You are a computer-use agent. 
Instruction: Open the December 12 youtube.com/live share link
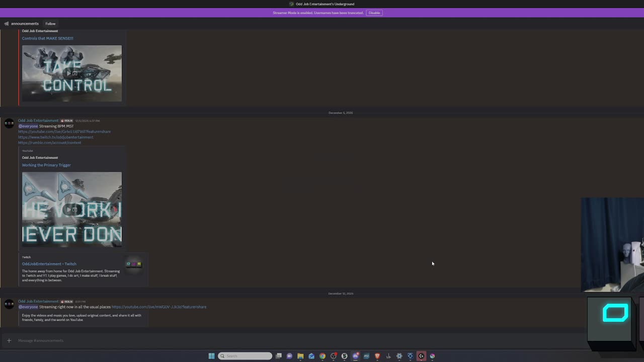pos(159,307)
